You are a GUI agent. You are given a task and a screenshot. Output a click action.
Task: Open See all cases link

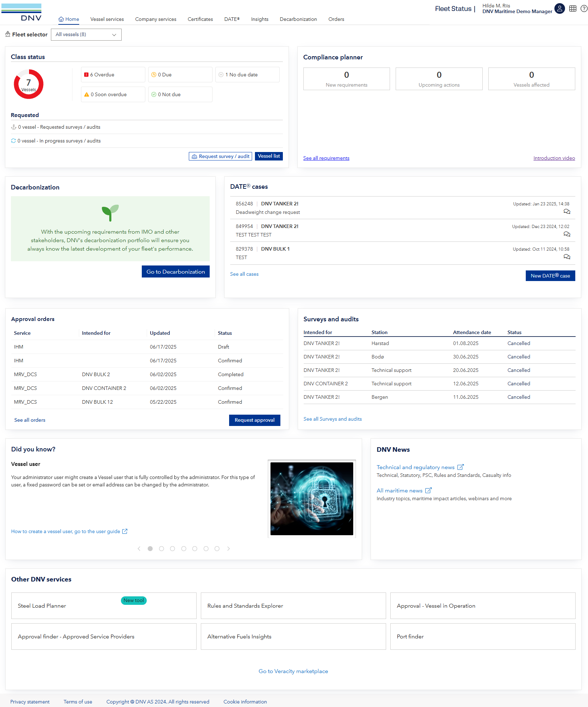(244, 274)
